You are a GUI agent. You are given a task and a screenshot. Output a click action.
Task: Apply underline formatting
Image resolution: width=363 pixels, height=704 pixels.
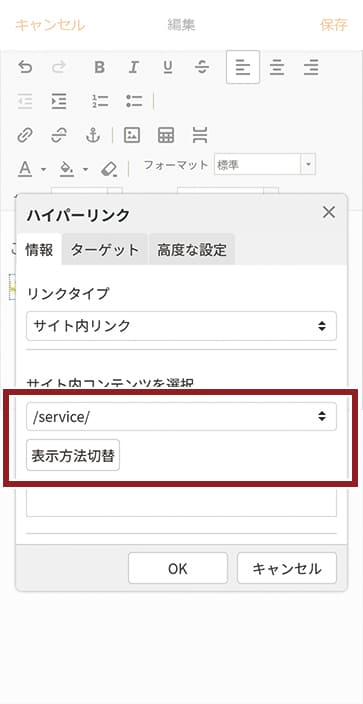click(x=168, y=67)
